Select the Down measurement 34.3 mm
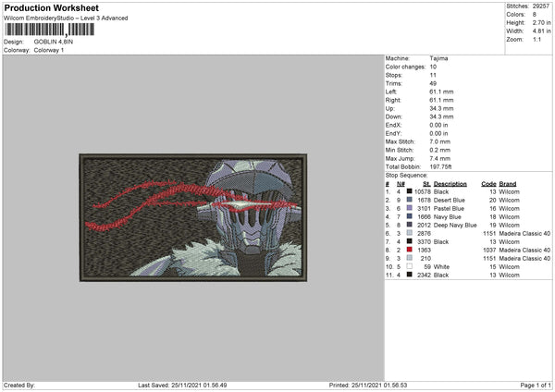 point(441,116)
